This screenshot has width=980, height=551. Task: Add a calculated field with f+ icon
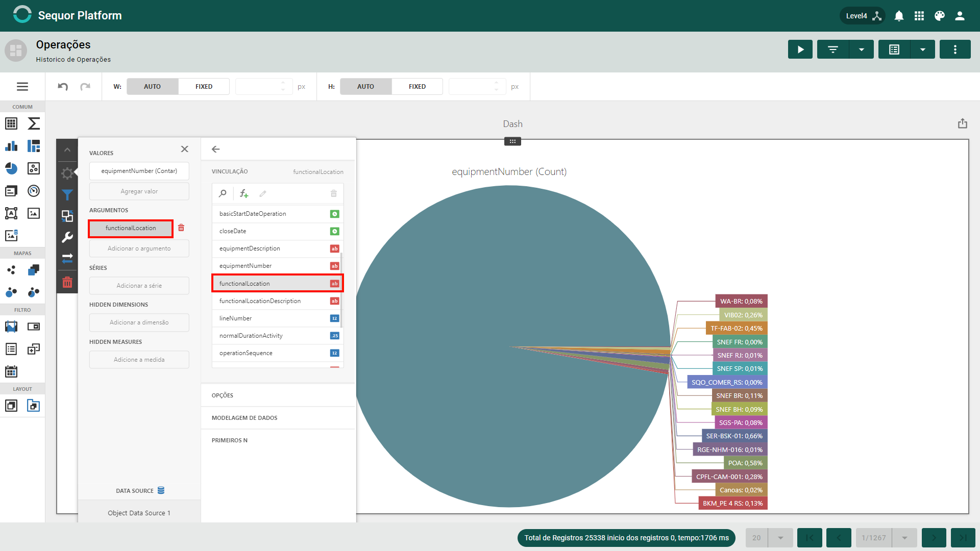[x=244, y=194]
